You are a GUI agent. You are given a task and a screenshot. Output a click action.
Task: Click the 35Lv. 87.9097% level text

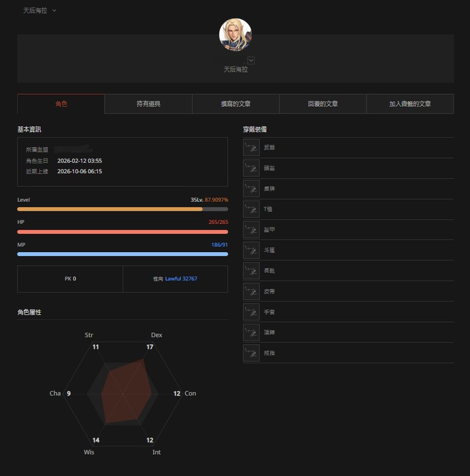pos(209,200)
